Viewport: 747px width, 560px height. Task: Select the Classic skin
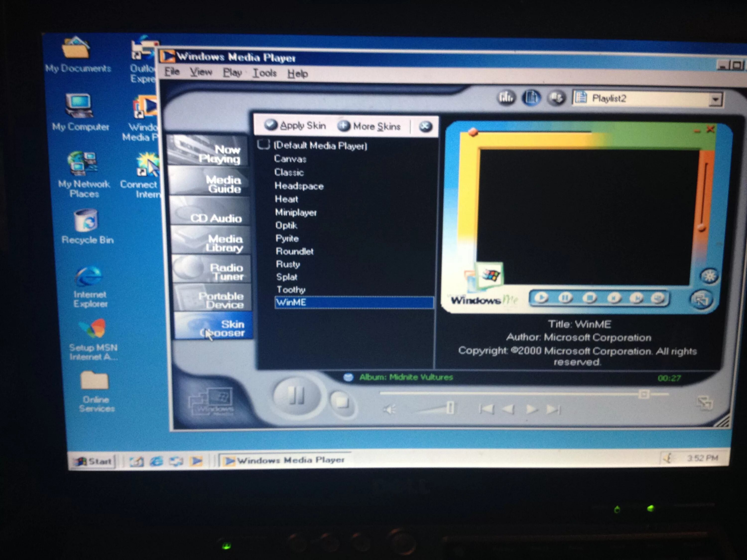(x=289, y=172)
